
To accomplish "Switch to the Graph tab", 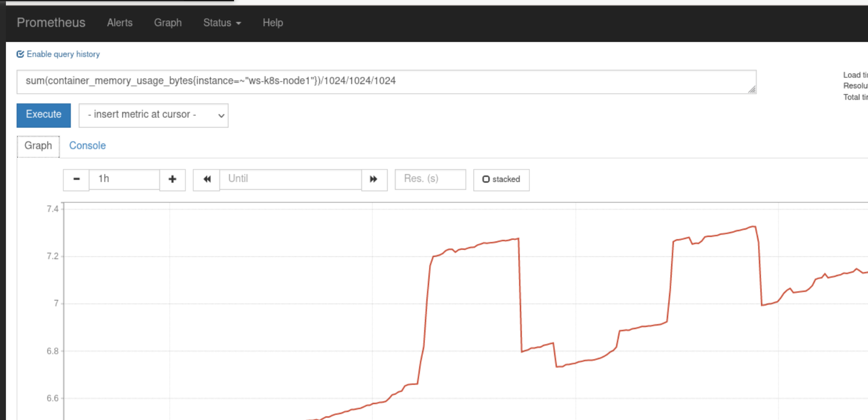I will pos(38,146).
